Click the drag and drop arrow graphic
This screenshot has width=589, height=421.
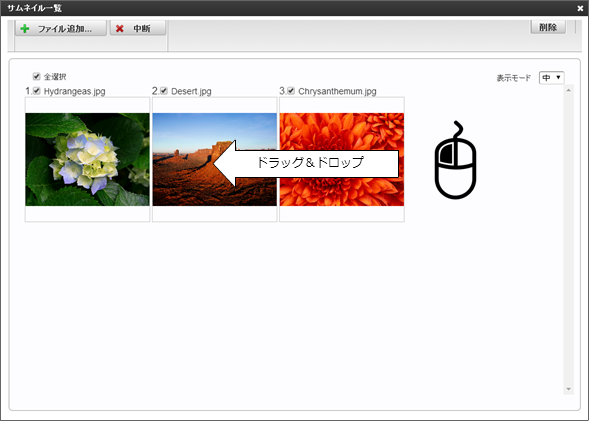[x=305, y=163]
